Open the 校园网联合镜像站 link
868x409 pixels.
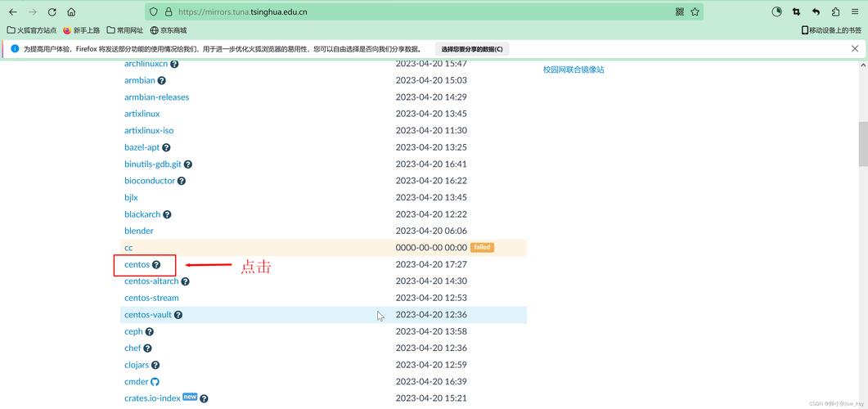(x=573, y=70)
